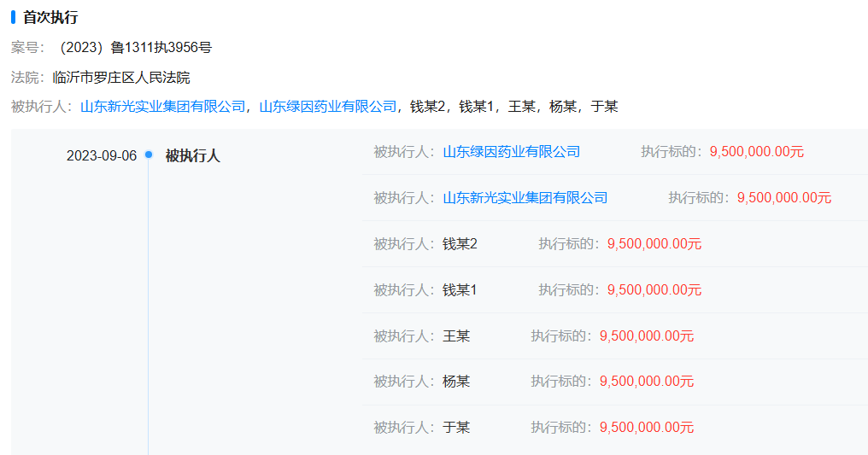Select the 9,500,000.00元 amount in 王某 row
868x455 pixels.
(647, 336)
